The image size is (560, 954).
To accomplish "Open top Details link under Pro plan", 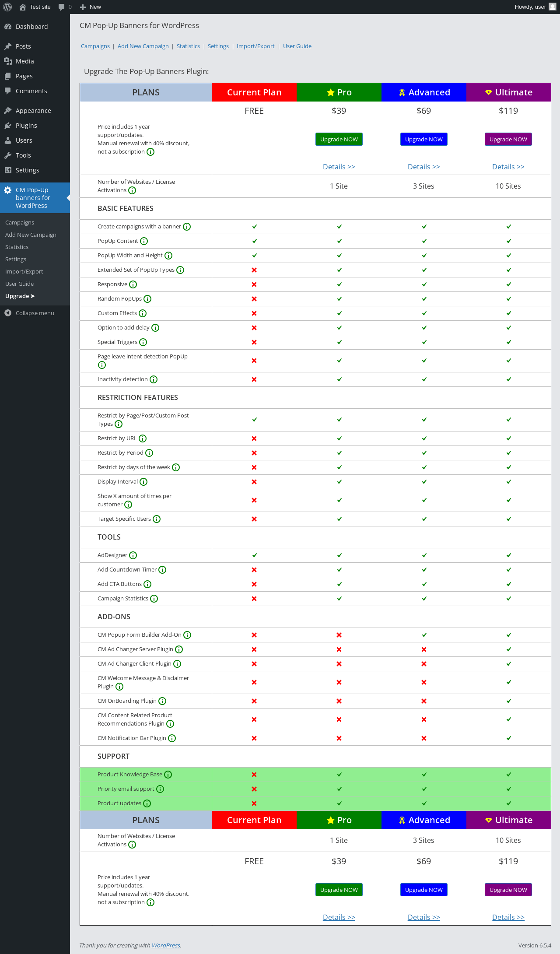I will pyautogui.click(x=339, y=167).
